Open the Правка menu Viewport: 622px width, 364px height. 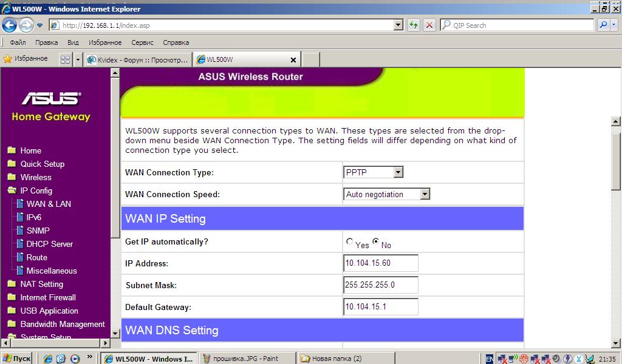[x=46, y=42]
